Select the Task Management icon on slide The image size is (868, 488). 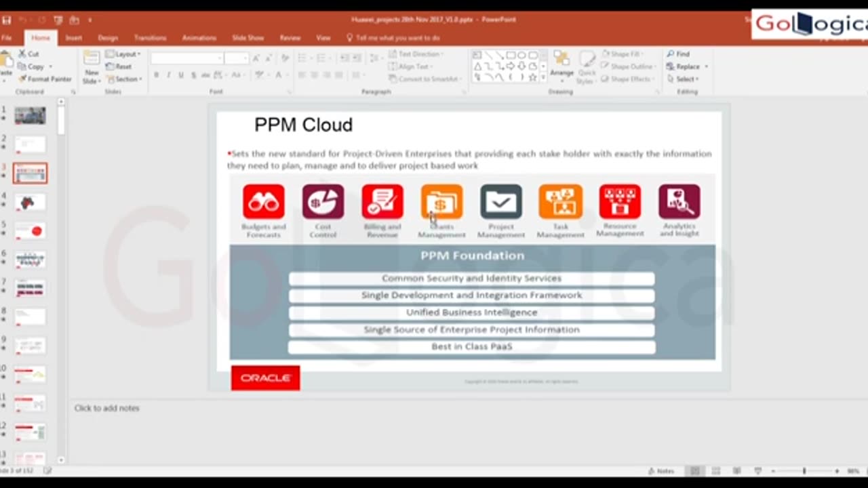pos(560,201)
